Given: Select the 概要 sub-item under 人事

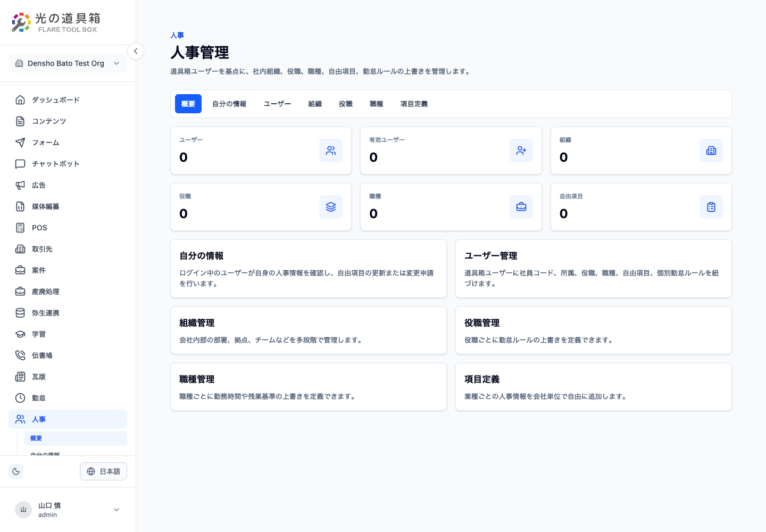Looking at the screenshot, I should coord(76,438).
